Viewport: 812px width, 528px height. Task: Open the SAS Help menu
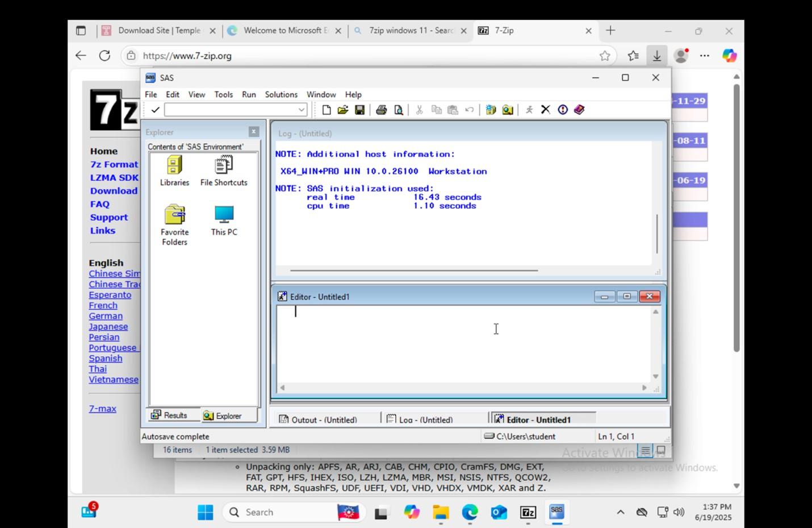353,94
